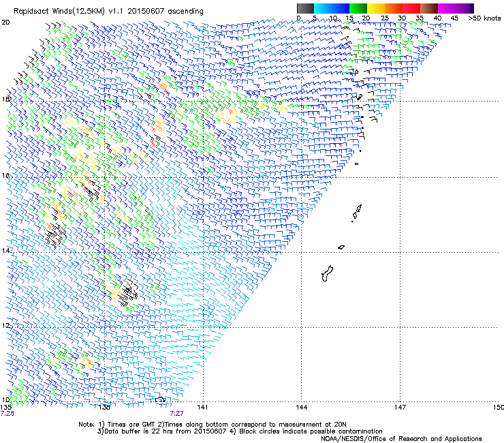Click the longitude label '144'

pyautogui.click(x=301, y=408)
